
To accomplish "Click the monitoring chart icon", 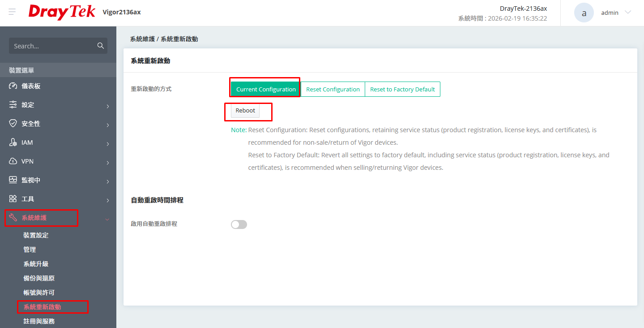I will pyautogui.click(x=13, y=180).
